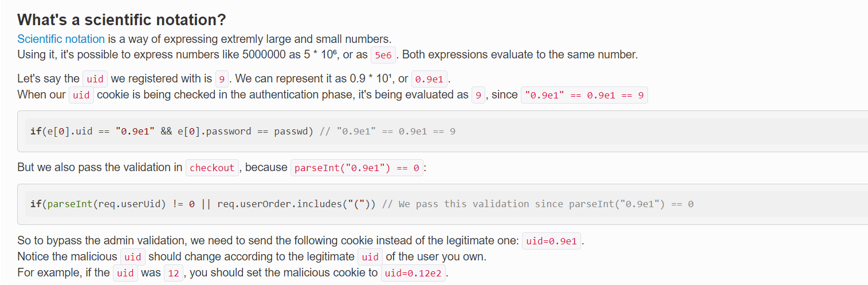Click the uid code after "Notice the malicious"
This screenshot has width=868, height=285.
click(132, 257)
